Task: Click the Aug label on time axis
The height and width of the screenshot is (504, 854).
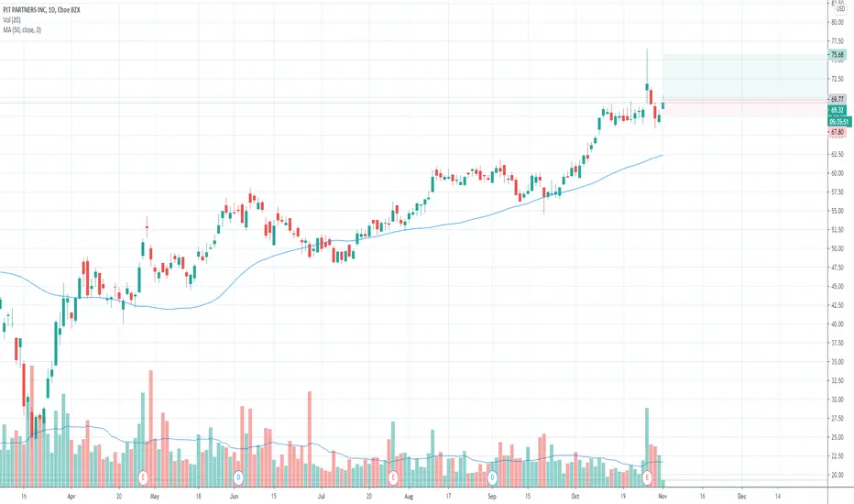Action: click(409, 497)
